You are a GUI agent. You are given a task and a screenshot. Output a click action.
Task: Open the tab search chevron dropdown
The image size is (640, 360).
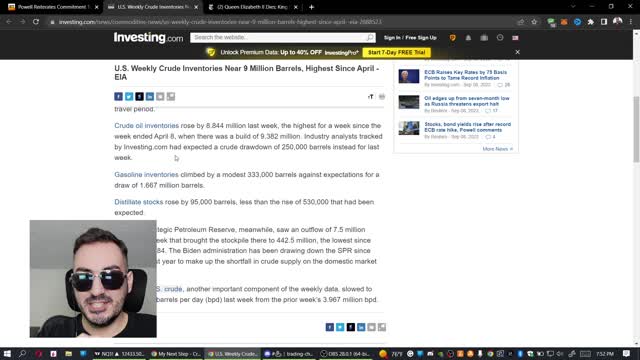click(573, 7)
